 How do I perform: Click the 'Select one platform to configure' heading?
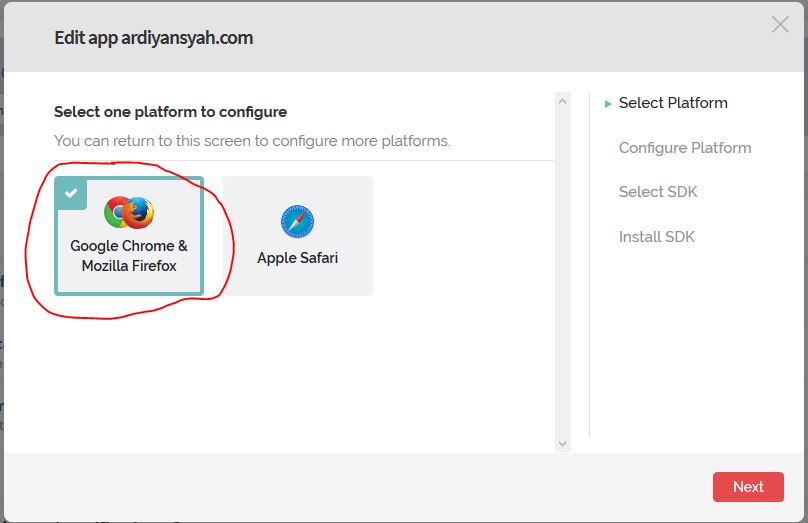171,112
